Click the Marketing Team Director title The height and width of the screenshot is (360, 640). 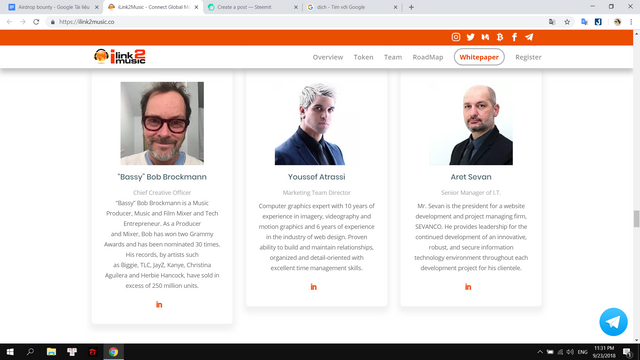(316, 192)
